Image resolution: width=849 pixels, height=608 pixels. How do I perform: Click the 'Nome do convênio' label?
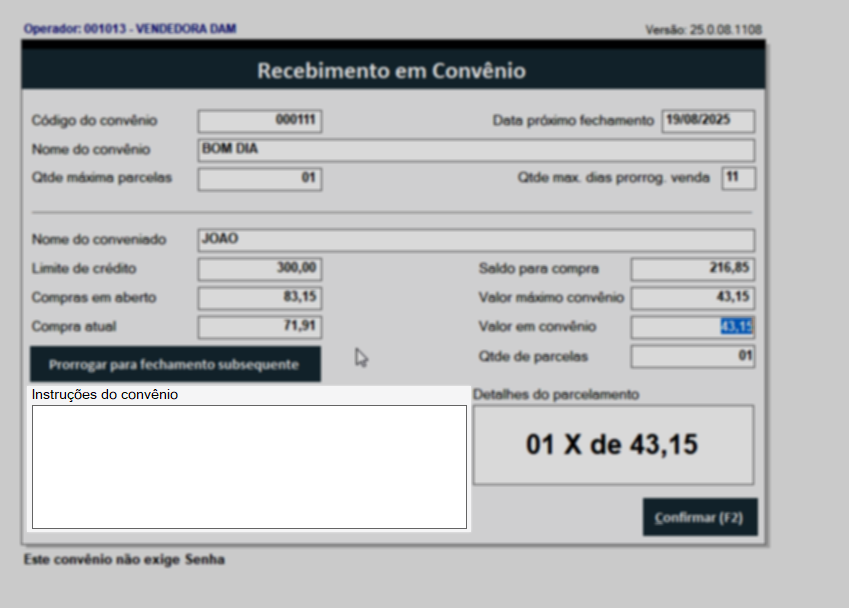pos(91,149)
